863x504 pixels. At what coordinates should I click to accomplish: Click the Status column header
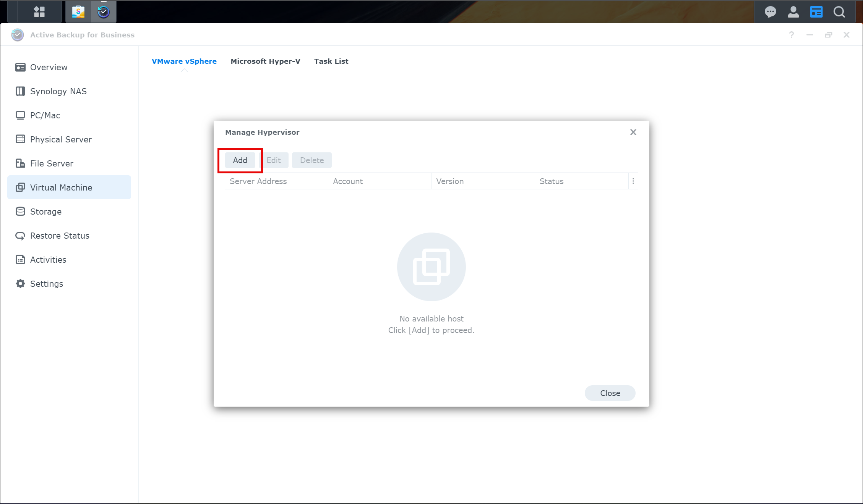point(551,181)
